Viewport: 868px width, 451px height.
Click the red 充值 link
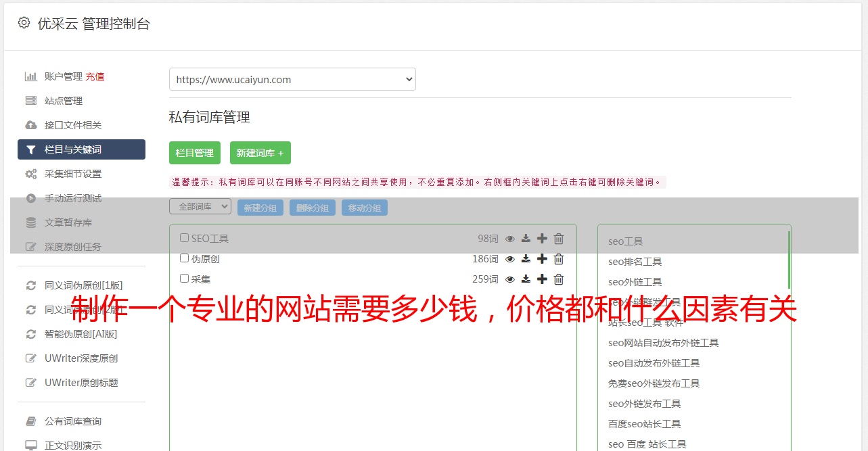(x=95, y=76)
